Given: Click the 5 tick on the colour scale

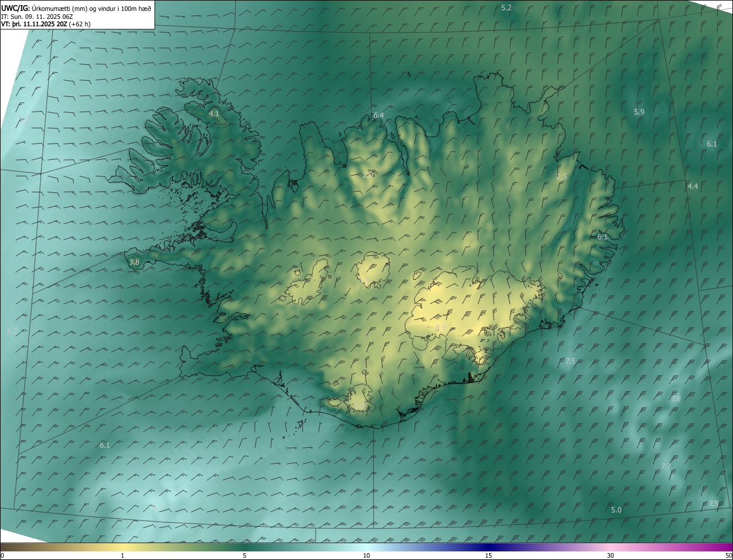Looking at the screenshot, I should click(245, 555).
